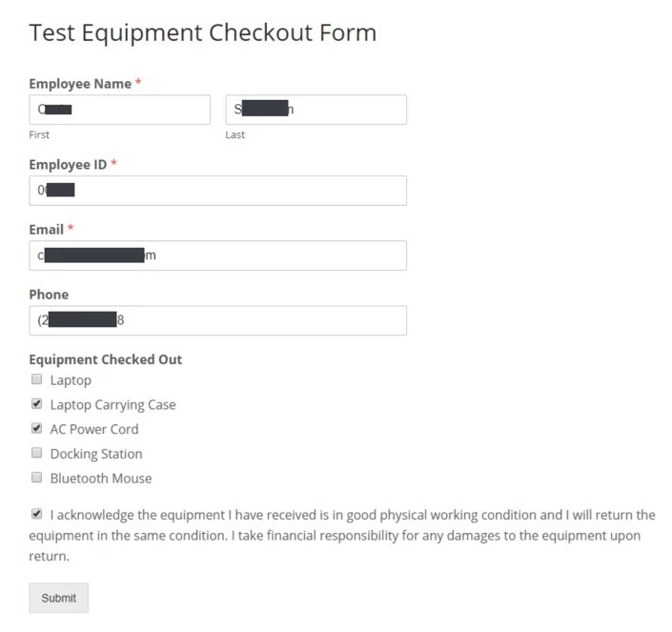Click the Last name input field

(x=316, y=110)
